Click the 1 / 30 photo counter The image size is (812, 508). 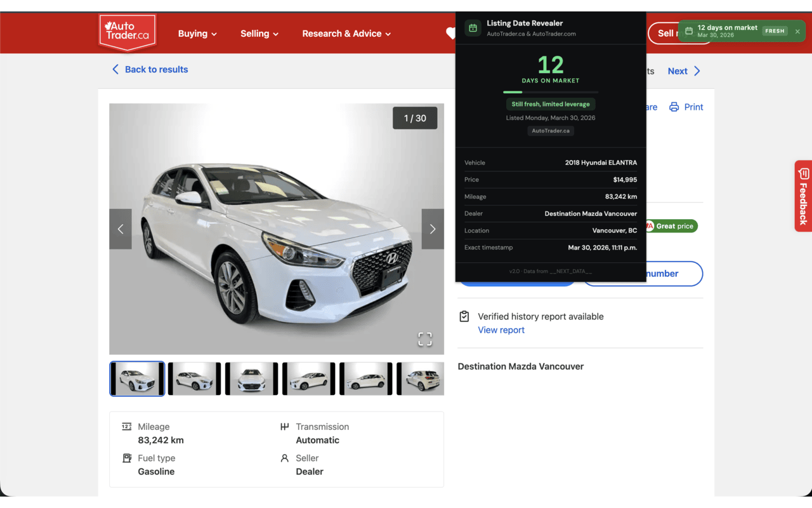415,118
